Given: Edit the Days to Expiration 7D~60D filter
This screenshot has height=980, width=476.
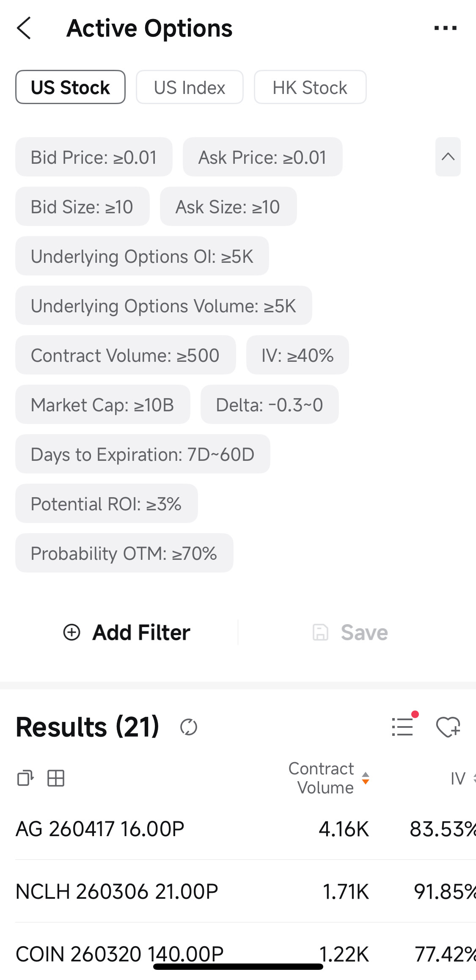Looking at the screenshot, I should pos(143,454).
